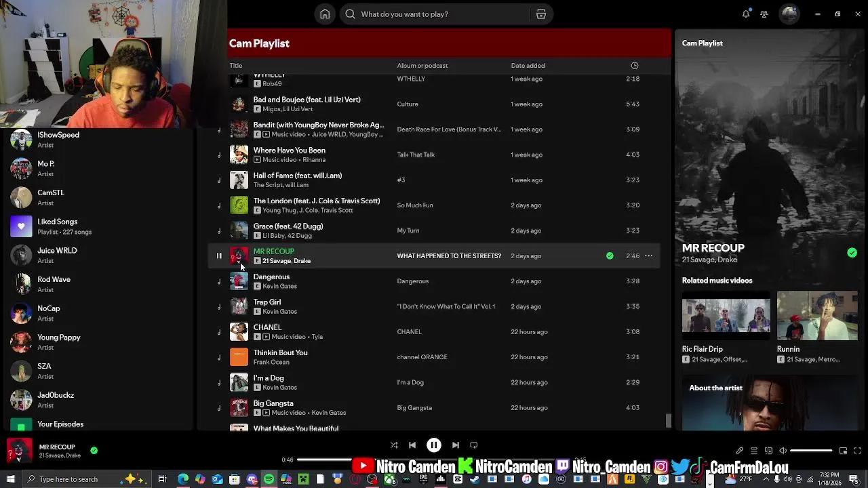Pause icon on MR RECOUP row
Screen dimensions: 868x488
click(x=219, y=256)
